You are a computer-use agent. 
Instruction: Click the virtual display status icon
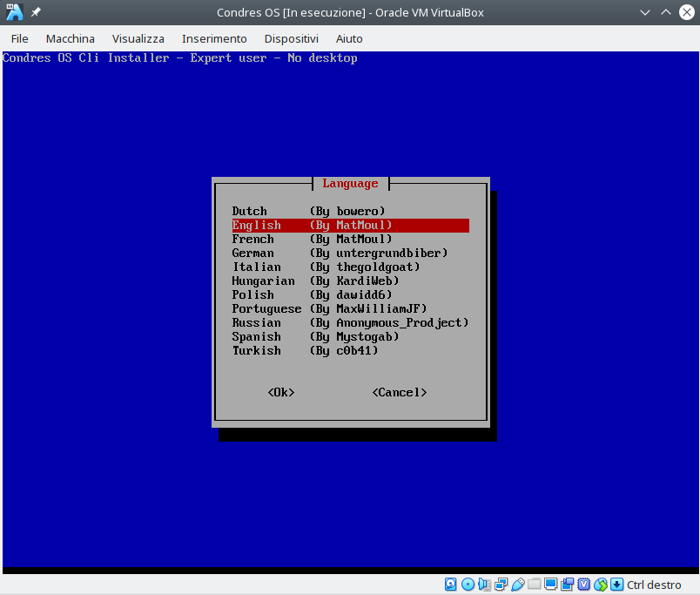tap(550, 585)
